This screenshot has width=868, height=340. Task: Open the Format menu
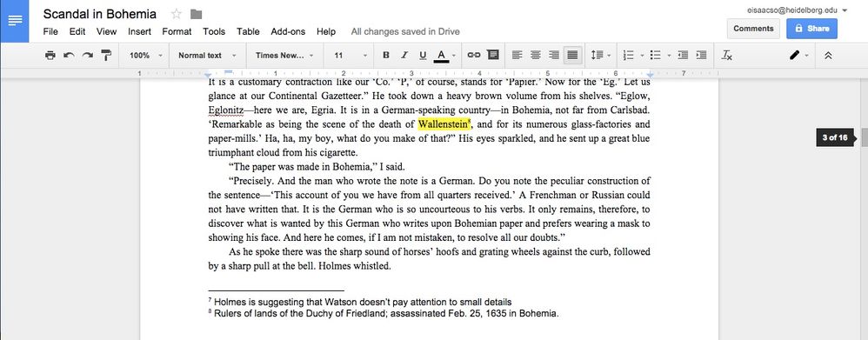coord(177,31)
